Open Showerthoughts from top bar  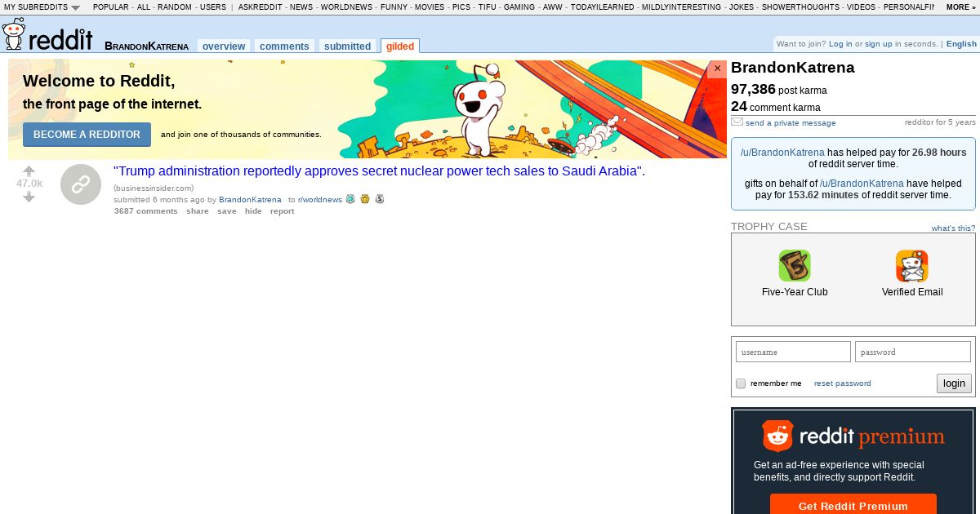(x=800, y=7)
